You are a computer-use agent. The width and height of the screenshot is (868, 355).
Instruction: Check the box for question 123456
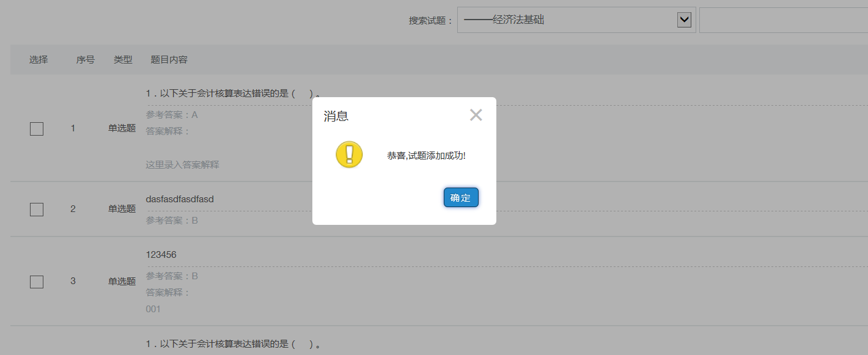coord(37,282)
